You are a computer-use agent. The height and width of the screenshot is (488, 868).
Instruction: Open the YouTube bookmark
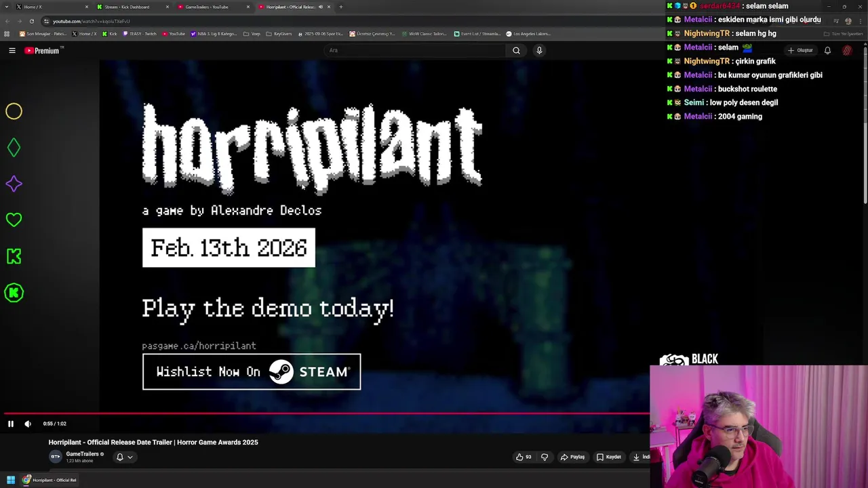tap(174, 34)
